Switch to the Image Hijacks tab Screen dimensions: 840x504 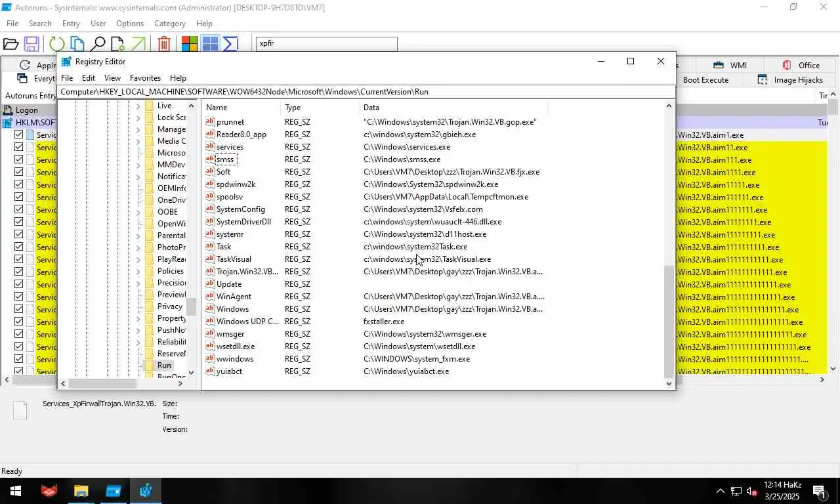(789, 79)
